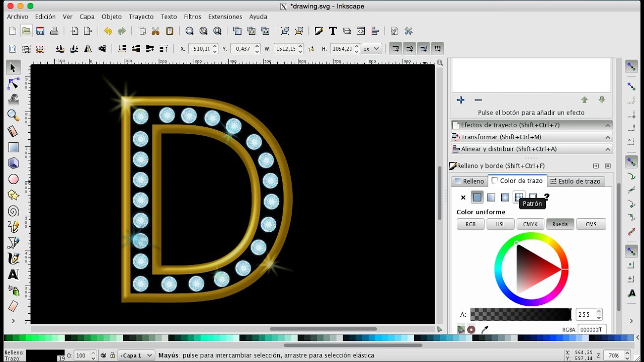The height and width of the screenshot is (362, 644).
Task: Set stroke paint to none (X)
Action: point(463,198)
